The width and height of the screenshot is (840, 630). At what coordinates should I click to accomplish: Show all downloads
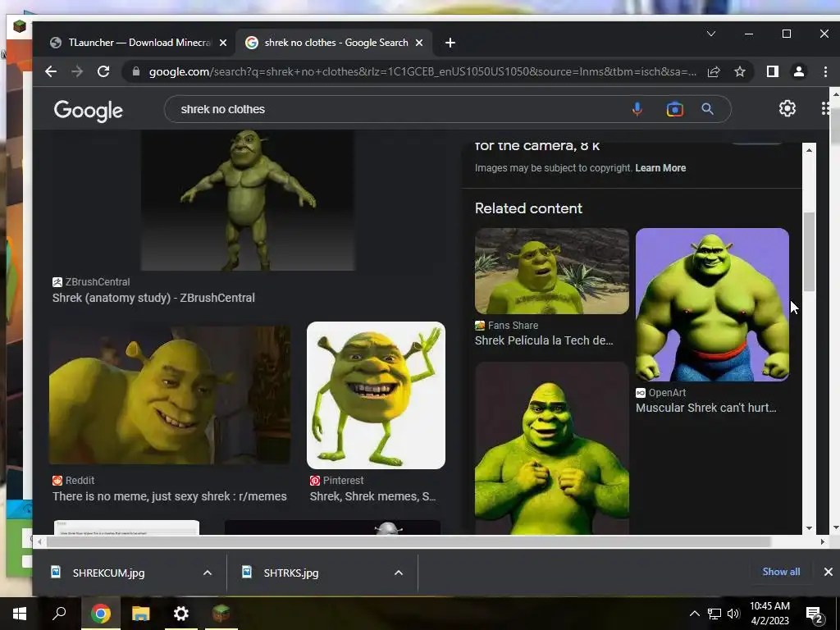781,572
